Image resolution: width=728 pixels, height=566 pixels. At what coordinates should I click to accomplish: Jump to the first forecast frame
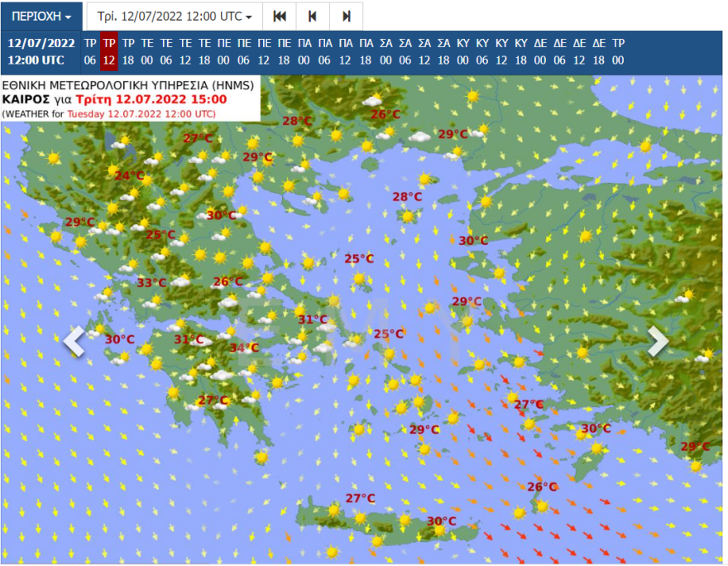pyautogui.click(x=280, y=16)
